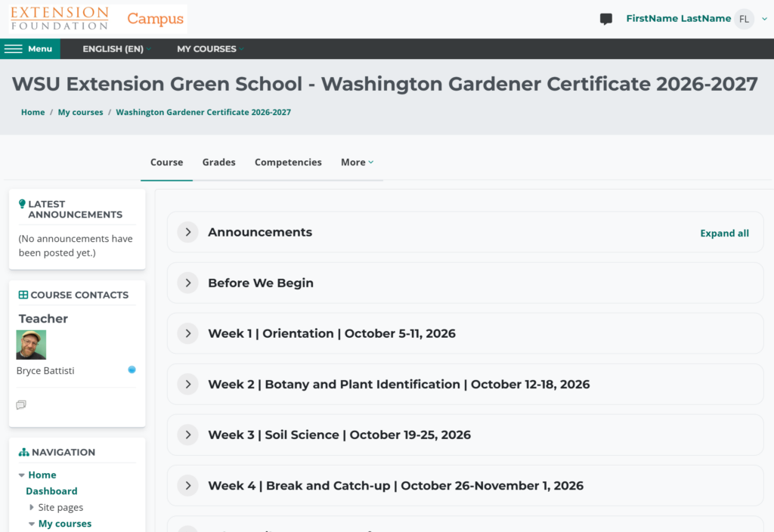Expand Week 1 Orientation section chevron
The image size is (774, 532).
coord(188,333)
